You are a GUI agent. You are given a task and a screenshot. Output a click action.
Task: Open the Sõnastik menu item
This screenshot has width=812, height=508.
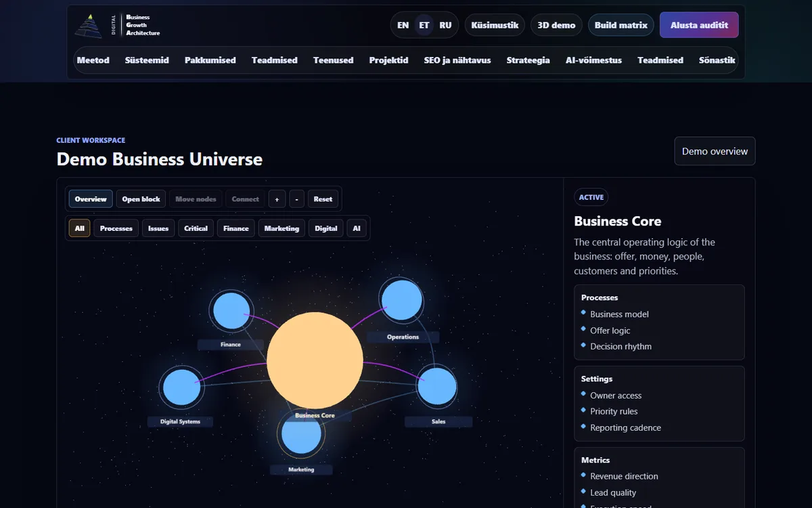(x=717, y=60)
